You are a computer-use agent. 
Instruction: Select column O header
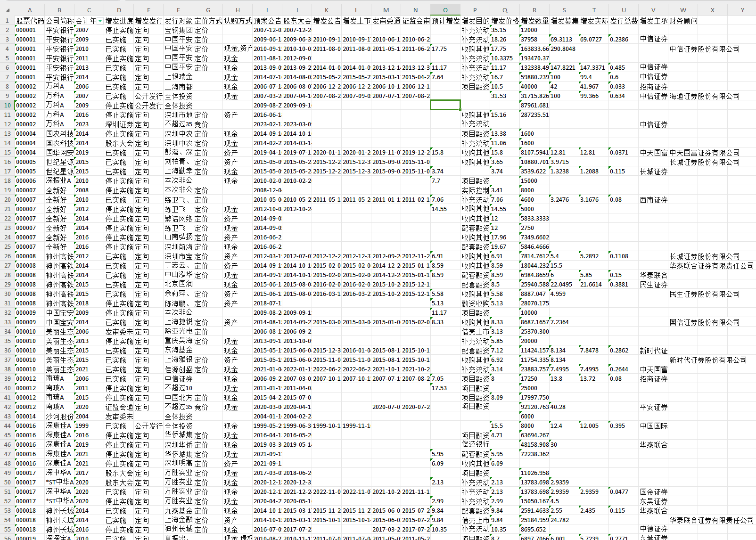(x=445, y=10)
